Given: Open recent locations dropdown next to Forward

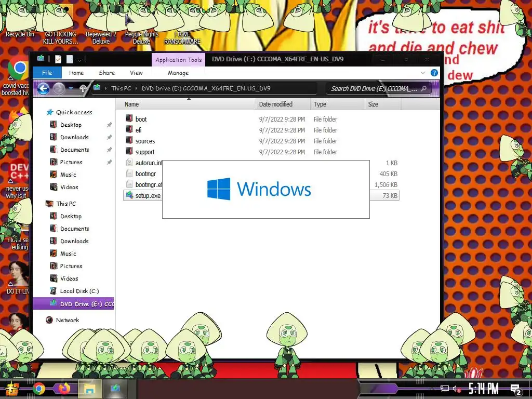Looking at the screenshot, I should pos(71,88).
